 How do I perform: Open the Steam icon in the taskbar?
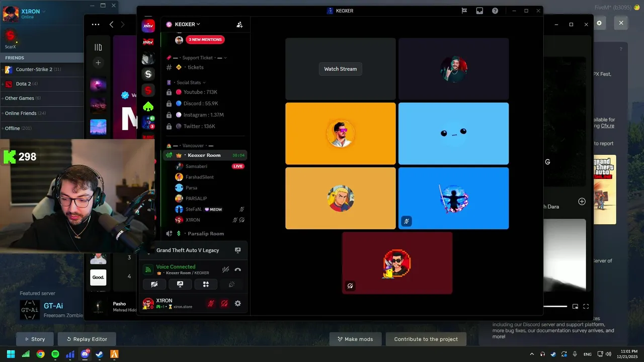click(x=100, y=354)
